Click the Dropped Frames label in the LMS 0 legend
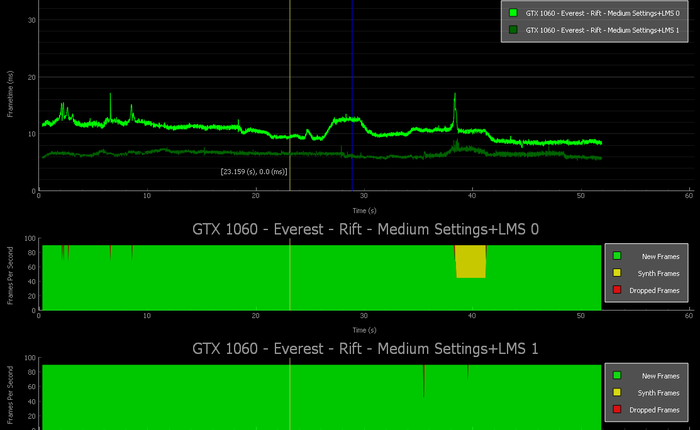The width and height of the screenshot is (700, 430). pyautogui.click(x=654, y=290)
